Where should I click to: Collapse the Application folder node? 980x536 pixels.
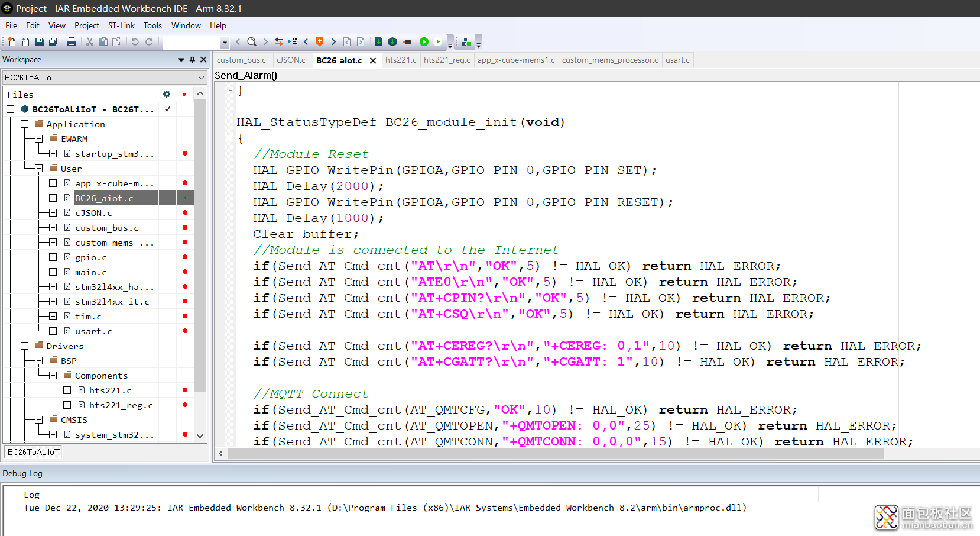pos(24,124)
